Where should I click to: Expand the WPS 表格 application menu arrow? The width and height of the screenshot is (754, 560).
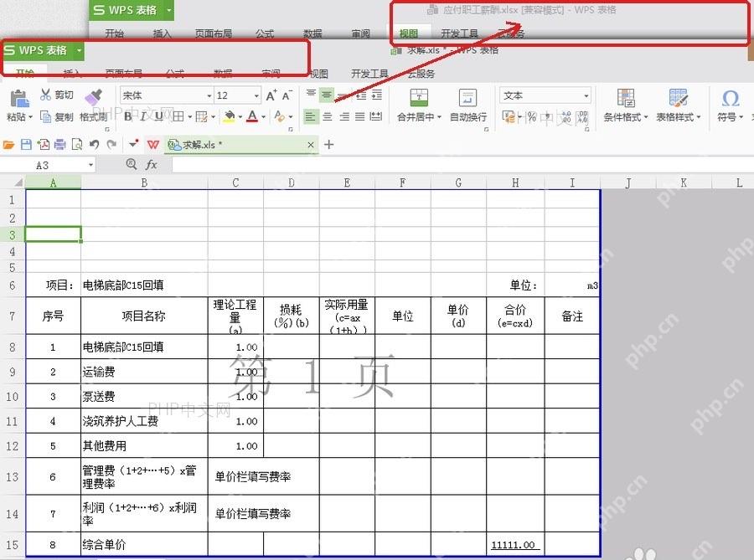pos(79,50)
